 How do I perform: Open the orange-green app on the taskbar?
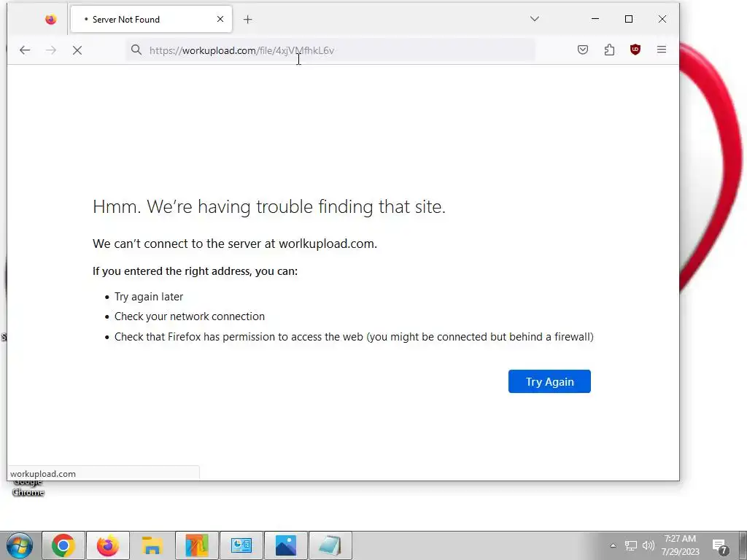click(x=197, y=545)
